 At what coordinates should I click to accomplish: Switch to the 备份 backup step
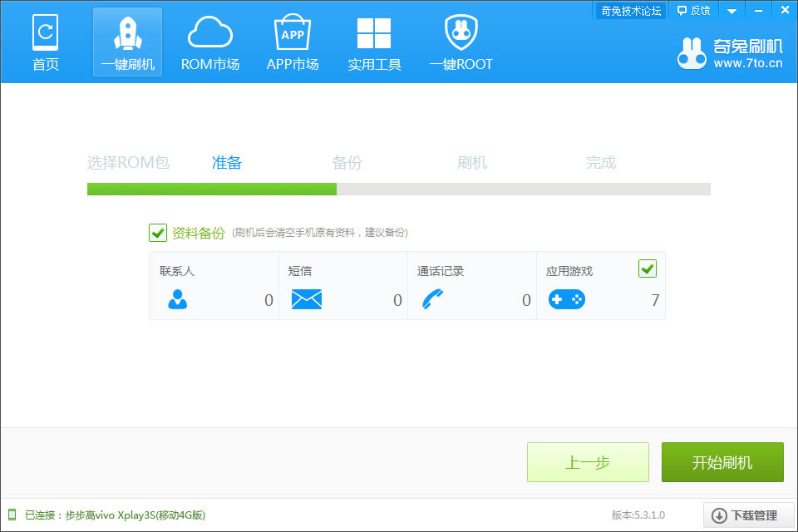347,163
